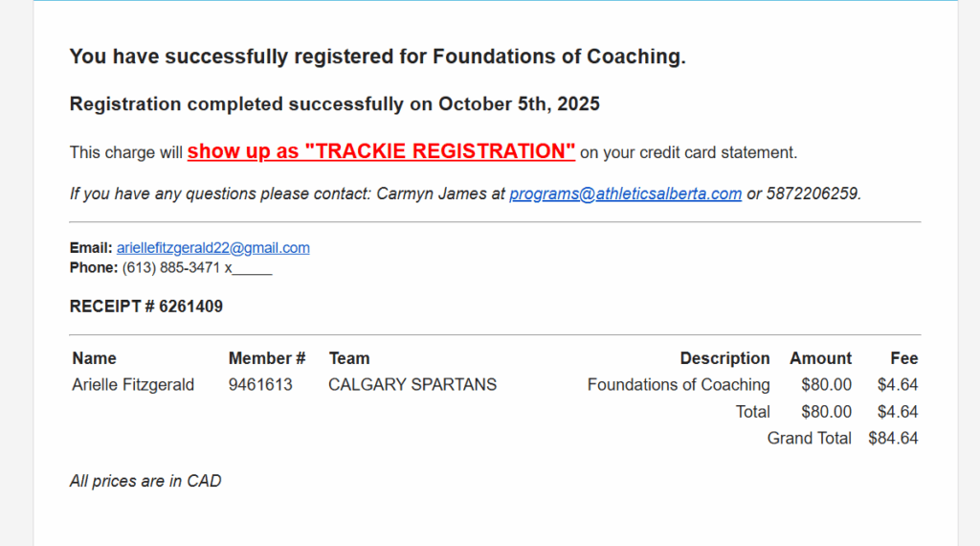Click Foundations of Coaching in Description column
The width and height of the screenshot is (980, 546).
679,385
